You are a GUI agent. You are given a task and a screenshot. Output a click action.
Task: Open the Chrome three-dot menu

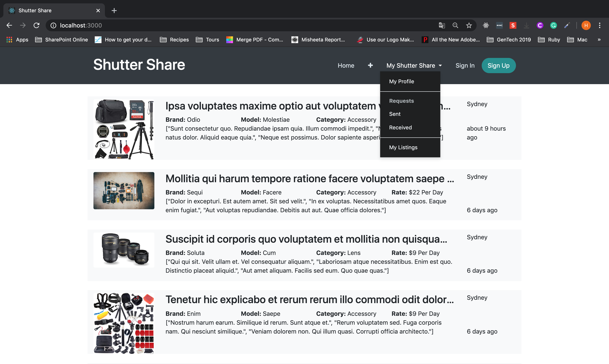tap(599, 25)
